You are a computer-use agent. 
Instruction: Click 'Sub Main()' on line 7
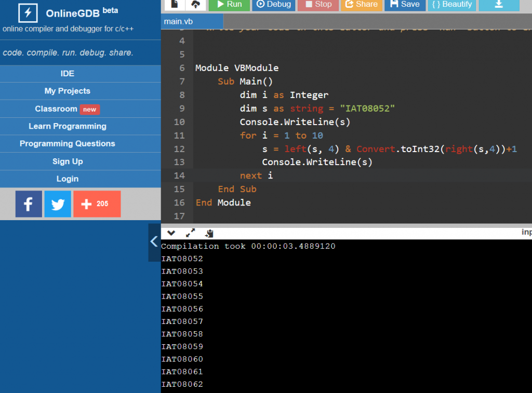(245, 82)
